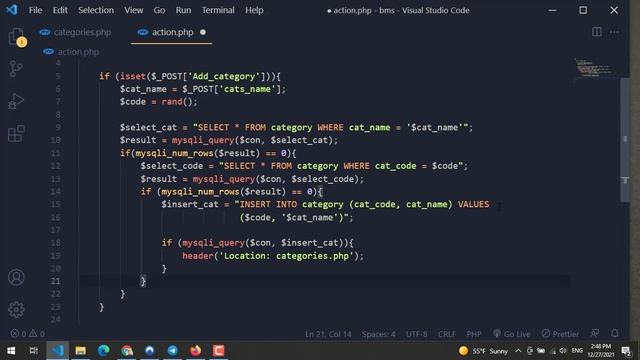The width and height of the screenshot is (640, 360).
Task: Open the View menu
Action: [x=133, y=10]
